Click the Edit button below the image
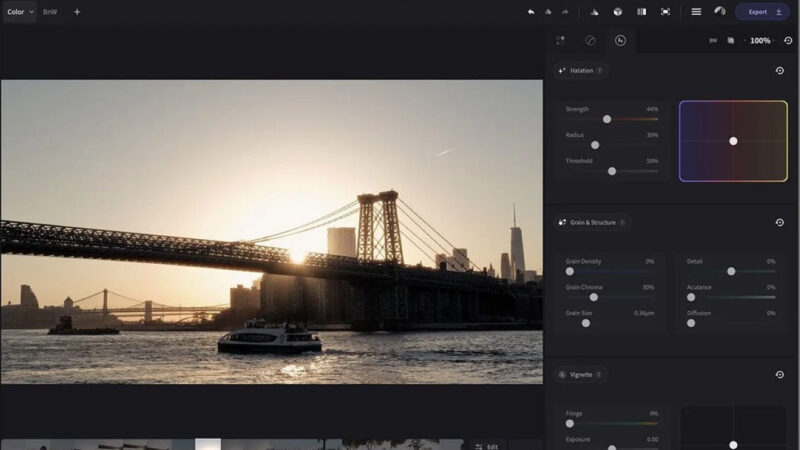 coord(487,446)
